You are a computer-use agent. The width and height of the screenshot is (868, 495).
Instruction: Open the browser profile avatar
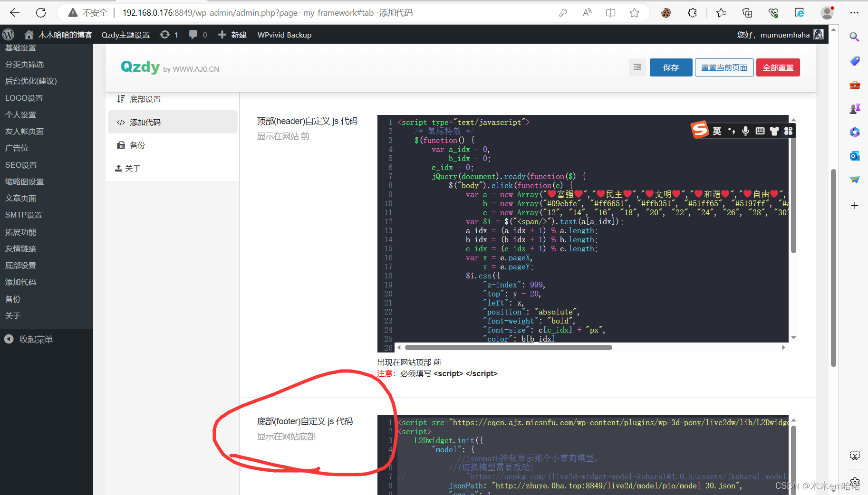[828, 13]
